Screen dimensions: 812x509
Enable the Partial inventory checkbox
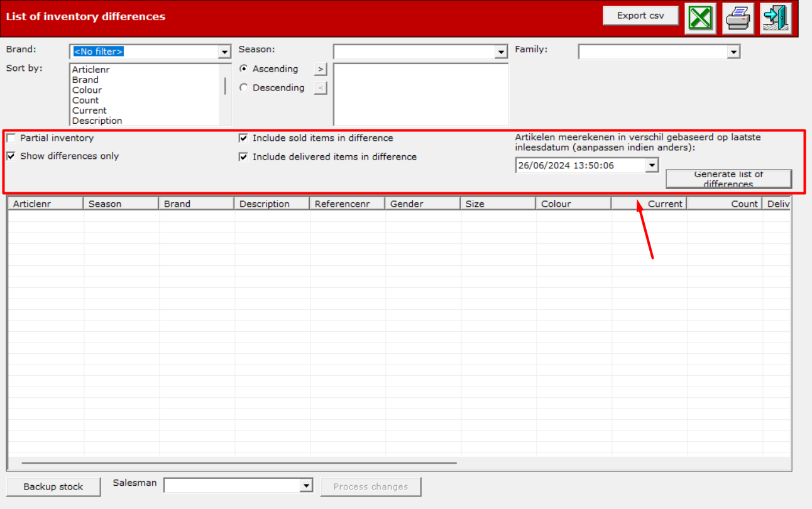pyautogui.click(x=11, y=138)
